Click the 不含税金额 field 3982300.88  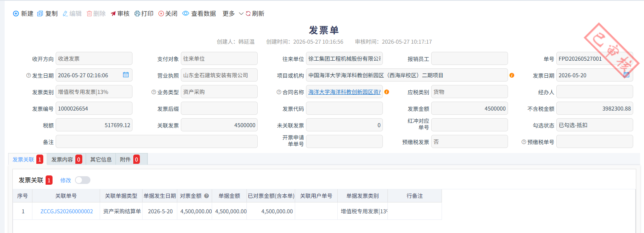coord(595,109)
